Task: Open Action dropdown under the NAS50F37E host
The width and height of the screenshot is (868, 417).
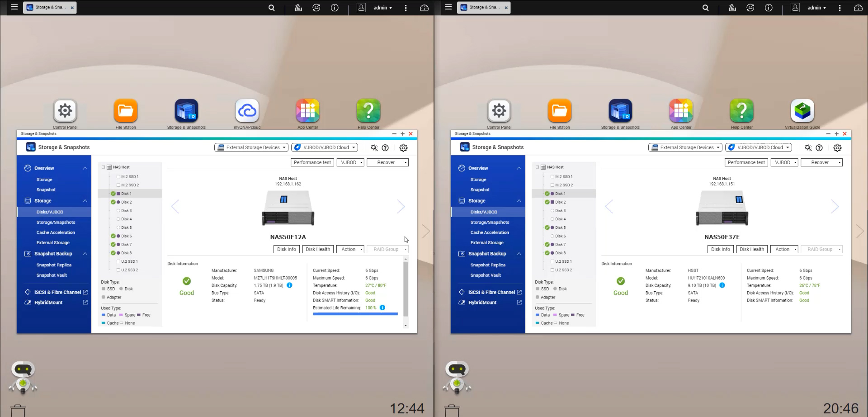Action: [x=786, y=249]
